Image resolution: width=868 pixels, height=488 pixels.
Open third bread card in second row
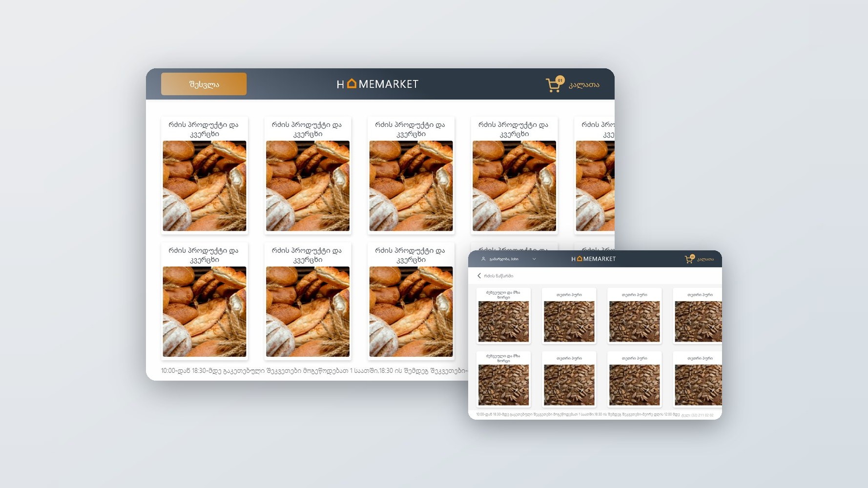pos(411,301)
